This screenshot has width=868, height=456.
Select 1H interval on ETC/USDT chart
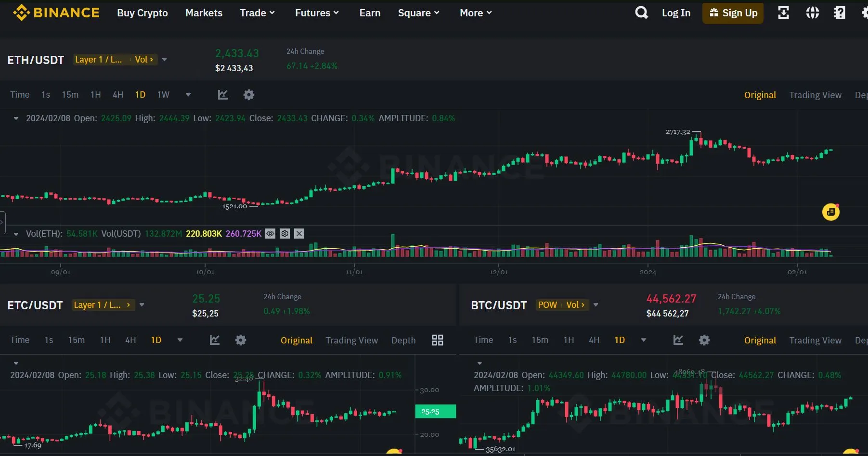(x=105, y=340)
